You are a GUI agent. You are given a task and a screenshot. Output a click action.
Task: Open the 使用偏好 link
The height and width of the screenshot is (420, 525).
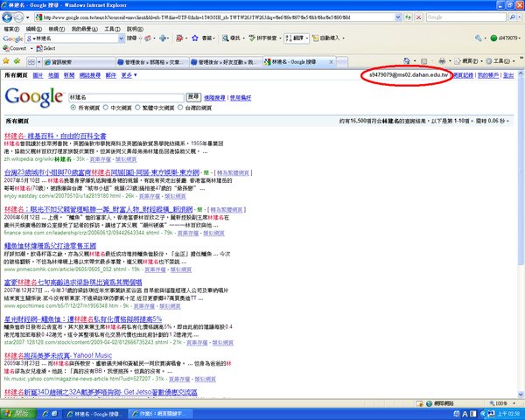(241, 98)
